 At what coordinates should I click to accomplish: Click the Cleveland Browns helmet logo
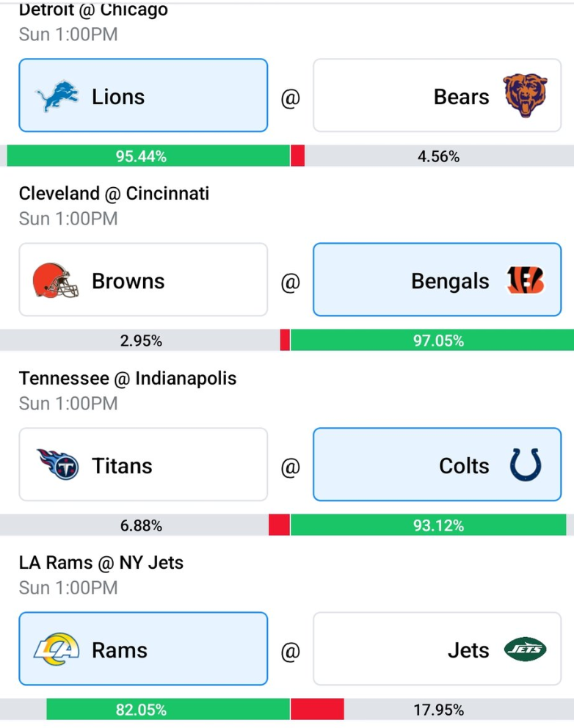click(55, 280)
